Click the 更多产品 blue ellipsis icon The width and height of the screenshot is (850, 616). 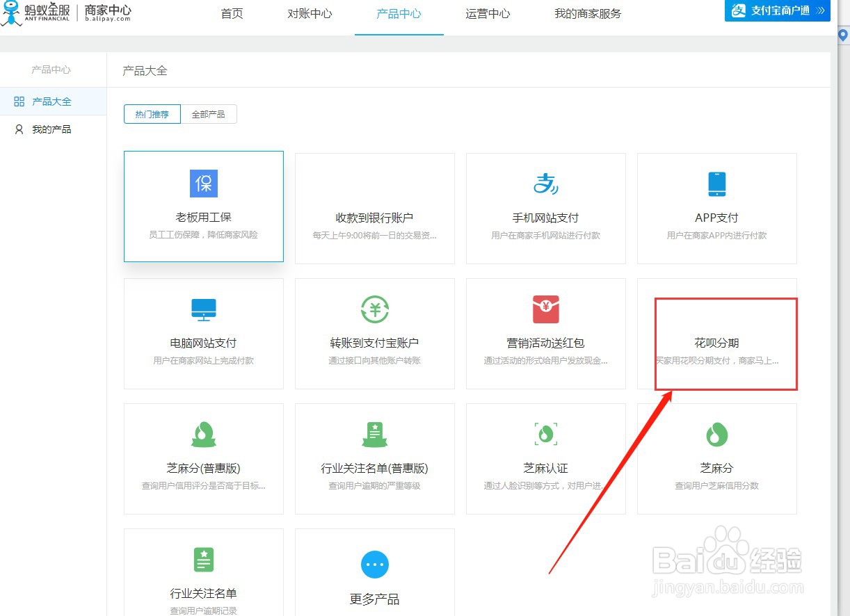coord(375,565)
